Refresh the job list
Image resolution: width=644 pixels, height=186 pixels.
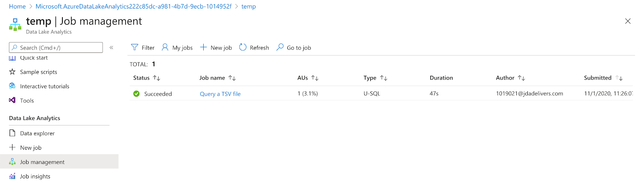(x=254, y=48)
